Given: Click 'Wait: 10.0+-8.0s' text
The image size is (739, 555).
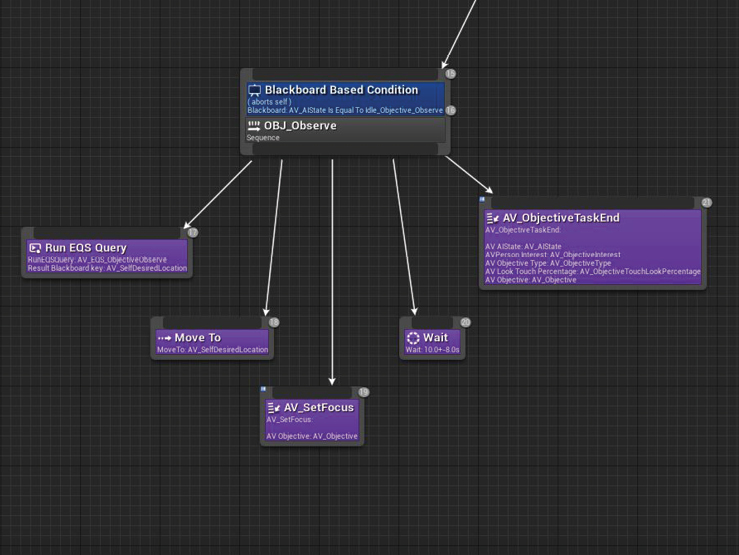Looking at the screenshot, I should click(x=432, y=350).
